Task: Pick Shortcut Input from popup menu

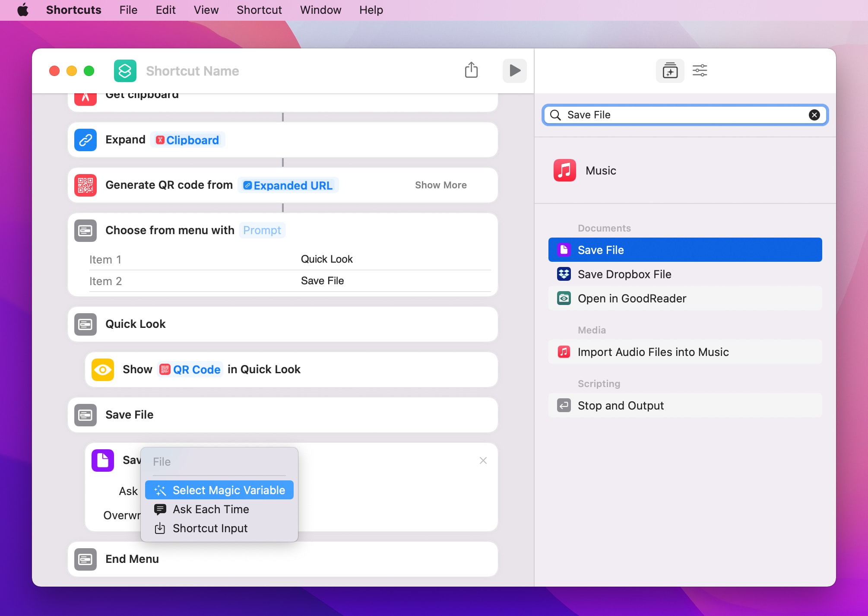Action: click(210, 528)
